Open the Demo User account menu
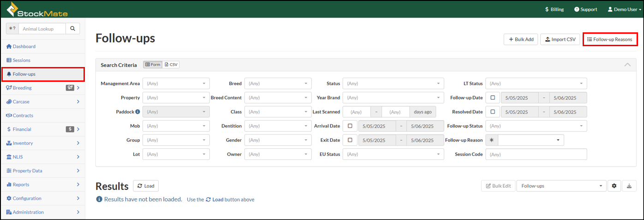The width and height of the screenshot is (644, 220). click(625, 9)
